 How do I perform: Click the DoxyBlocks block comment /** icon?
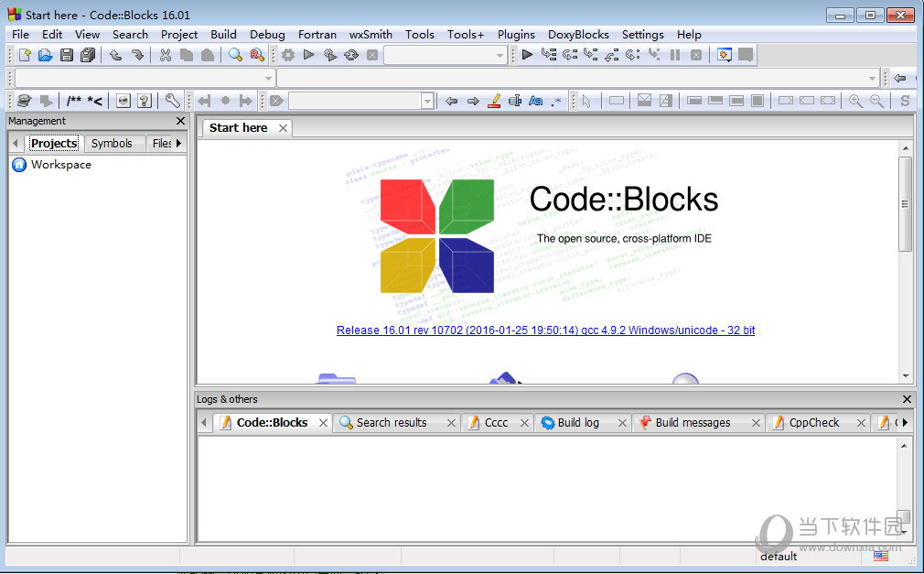[x=74, y=101]
